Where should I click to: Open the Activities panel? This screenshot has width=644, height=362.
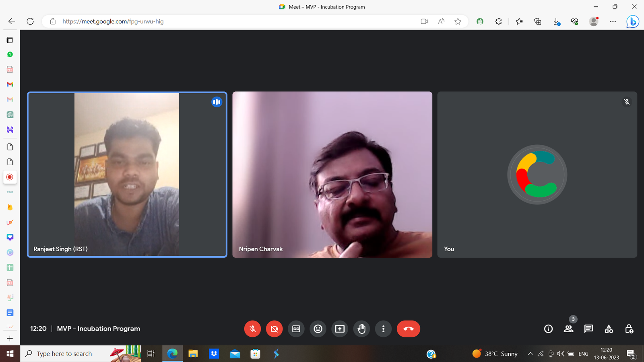tap(609, 329)
